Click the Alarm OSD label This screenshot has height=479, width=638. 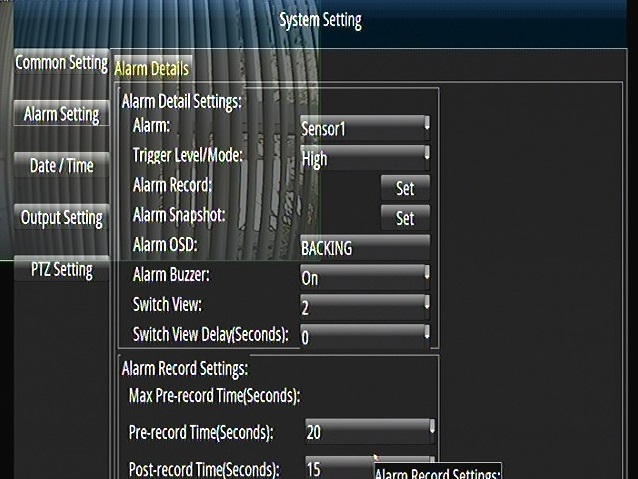click(x=165, y=245)
